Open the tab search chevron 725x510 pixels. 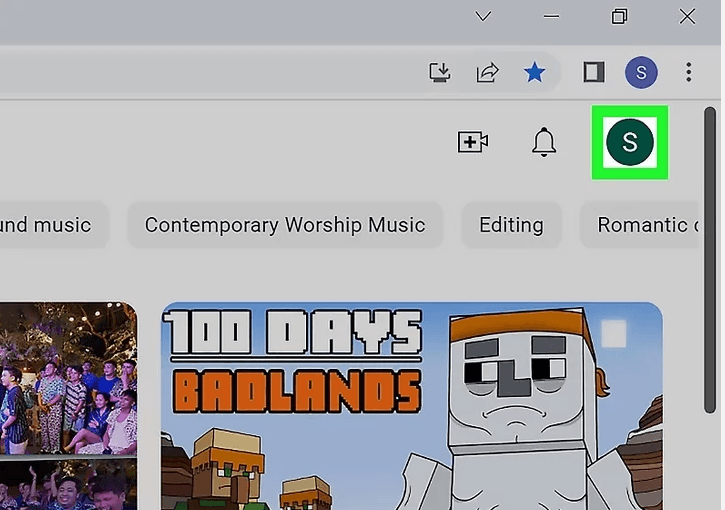483,17
